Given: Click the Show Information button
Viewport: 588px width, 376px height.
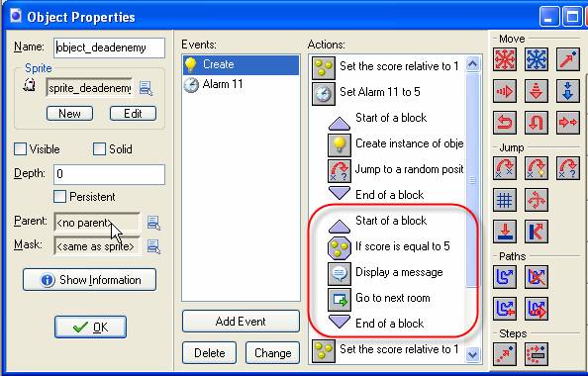Looking at the screenshot, I should [x=90, y=280].
